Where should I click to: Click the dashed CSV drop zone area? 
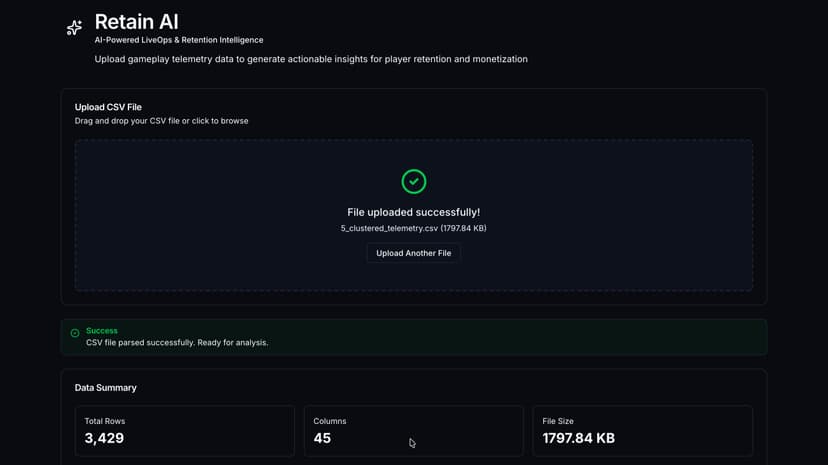[413, 215]
